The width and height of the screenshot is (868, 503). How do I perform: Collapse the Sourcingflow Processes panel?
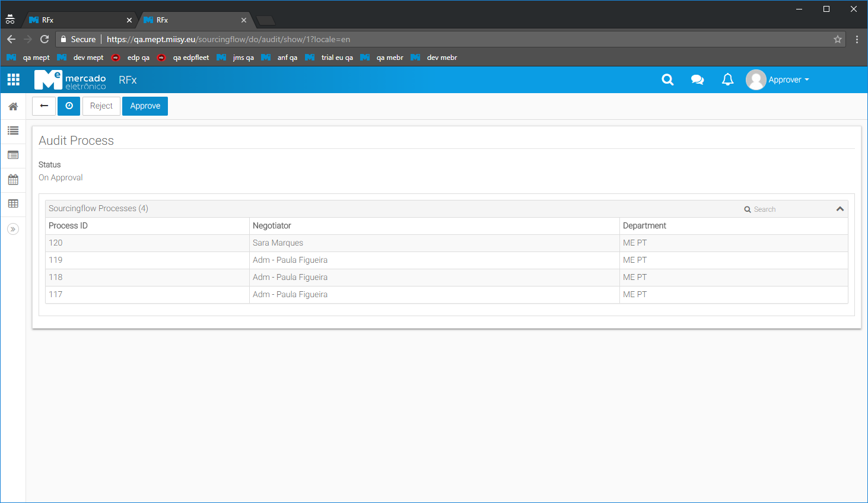840,209
